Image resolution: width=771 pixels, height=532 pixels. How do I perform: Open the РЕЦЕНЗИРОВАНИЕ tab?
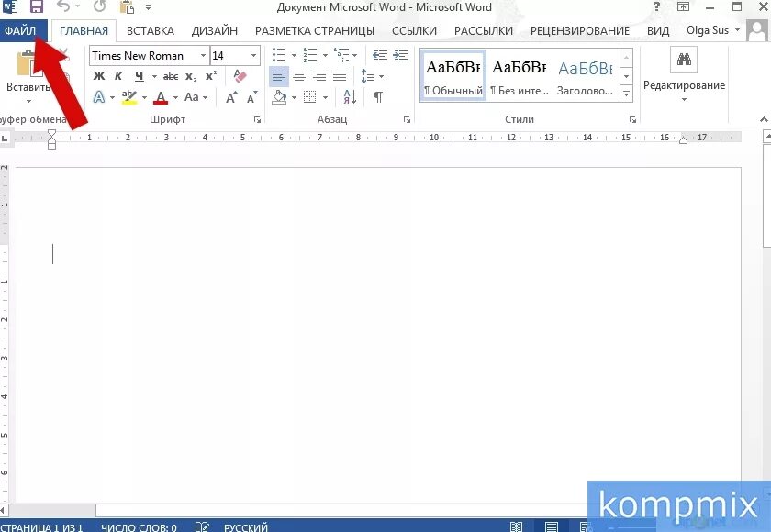(x=580, y=31)
